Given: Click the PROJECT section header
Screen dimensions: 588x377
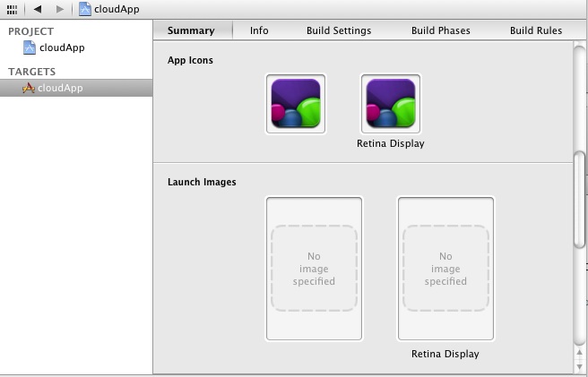Looking at the screenshot, I should [31, 31].
